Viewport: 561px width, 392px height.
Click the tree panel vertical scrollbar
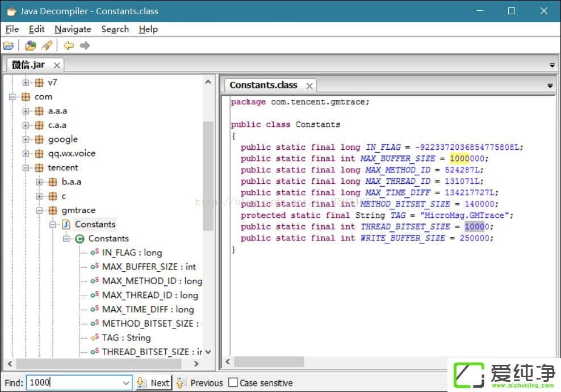(x=208, y=176)
